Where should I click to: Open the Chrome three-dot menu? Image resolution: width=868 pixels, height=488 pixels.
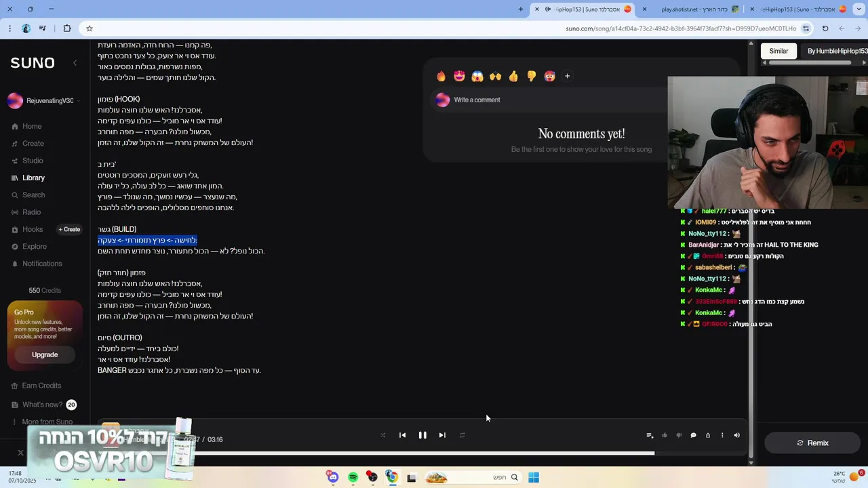click(x=9, y=28)
